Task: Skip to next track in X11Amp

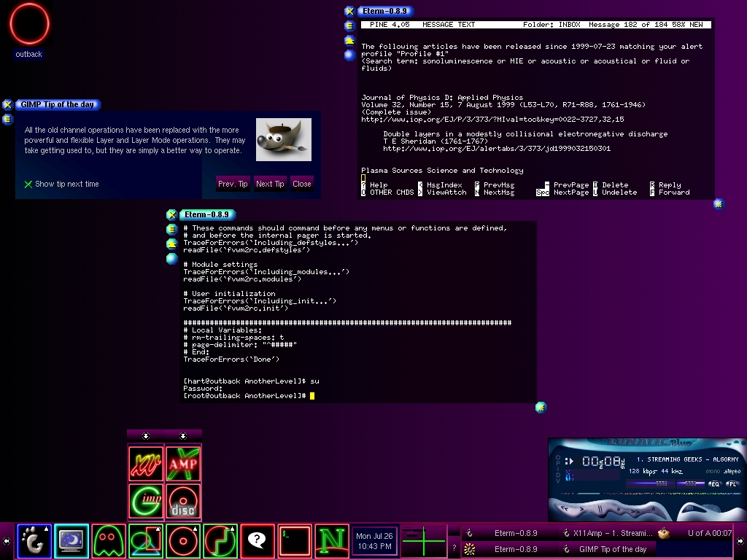Action: pos(634,511)
